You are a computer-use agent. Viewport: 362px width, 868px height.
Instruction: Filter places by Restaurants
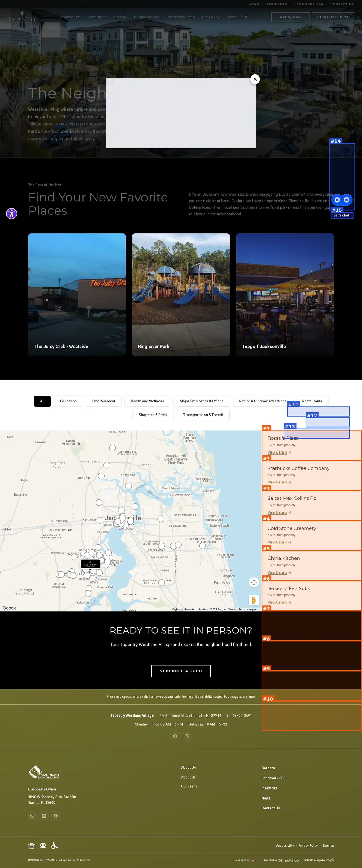click(312, 401)
